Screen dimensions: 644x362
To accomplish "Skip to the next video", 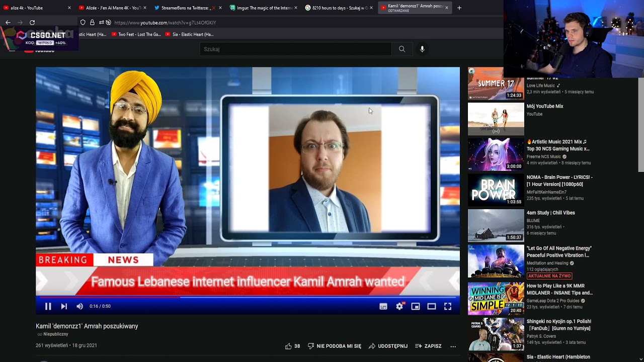I will pyautogui.click(x=64, y=306).
